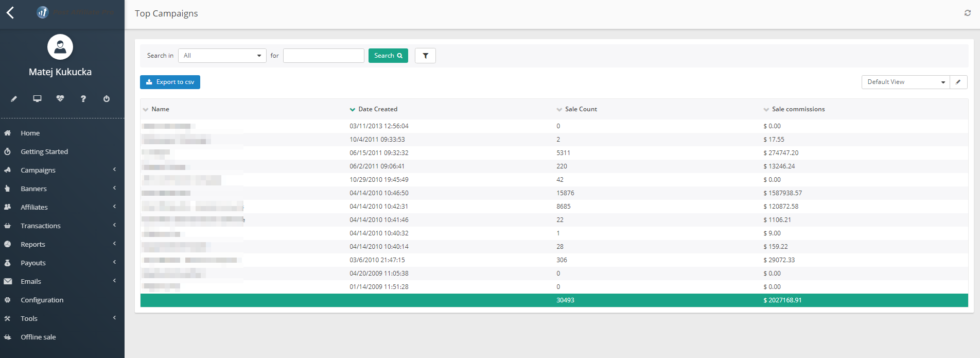Image resolution: width=980 pixels, height=358 pixels.
Task: Open the 'Search in' All dropdown
Action: point(222,56)
